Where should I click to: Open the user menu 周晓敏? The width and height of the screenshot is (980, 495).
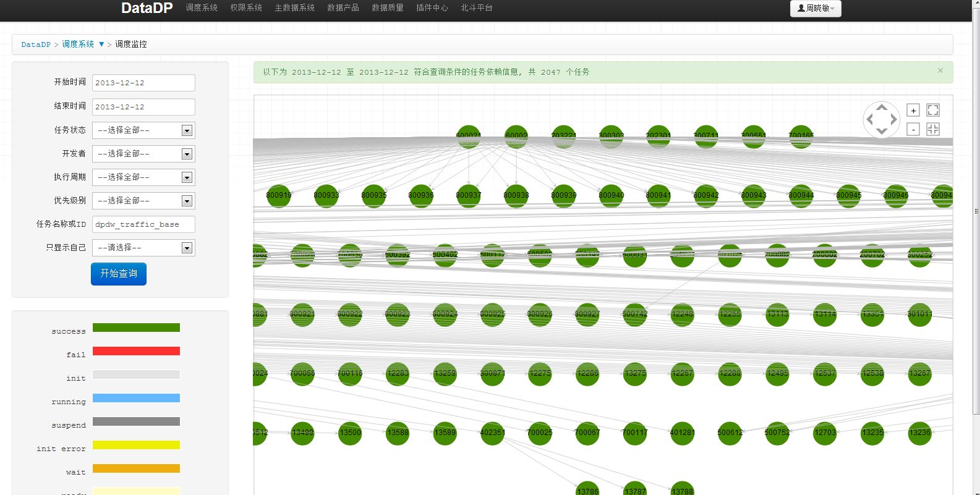click(816, 9)
